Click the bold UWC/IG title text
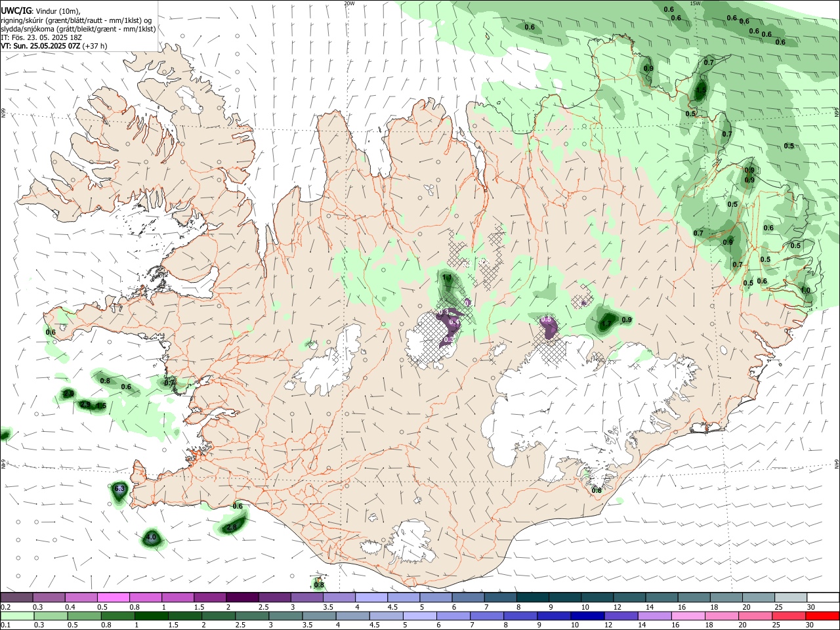The image size is (840, 630). click(x=16, y=10)
